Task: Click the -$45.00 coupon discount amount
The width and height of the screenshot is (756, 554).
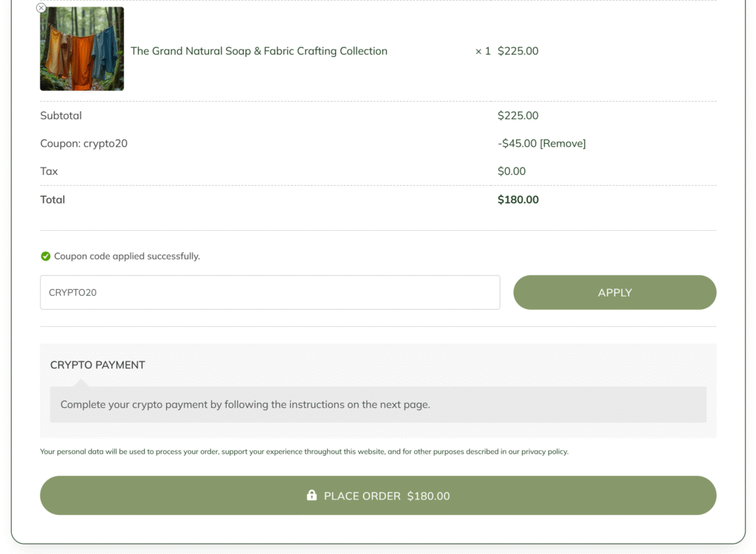Action: coord(518,143)
